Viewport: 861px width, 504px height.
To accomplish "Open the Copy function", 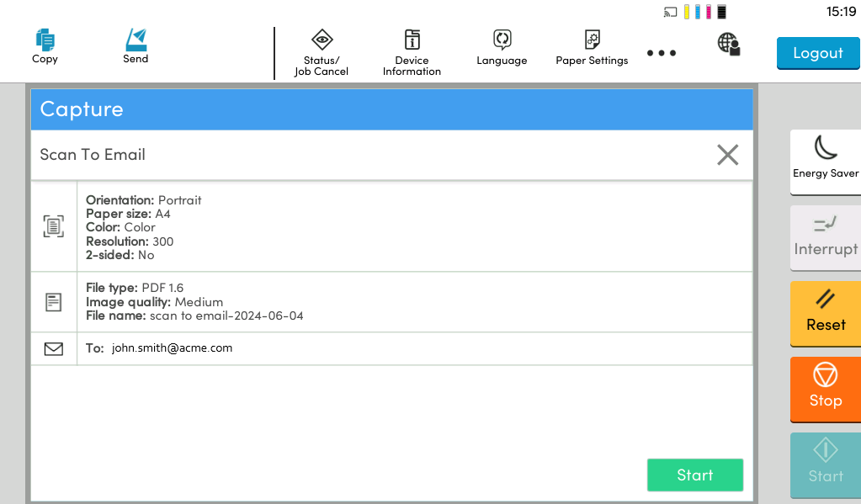I will pyautogui.click(x=45, y=46).
